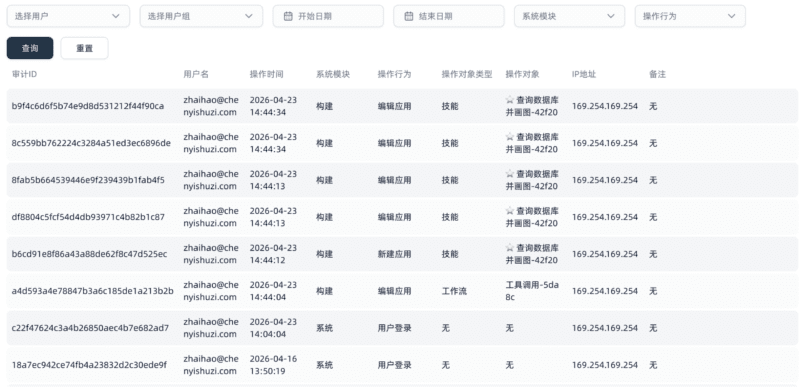Open the 选择用户 dropdown
Viewport: 800px width, 387px height.
point(68,16)
